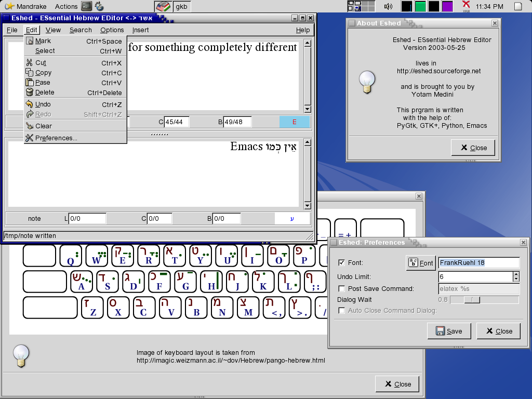Click the 11:34 PM clock
This screenshot has width=532, height=399.
point(489,6)
